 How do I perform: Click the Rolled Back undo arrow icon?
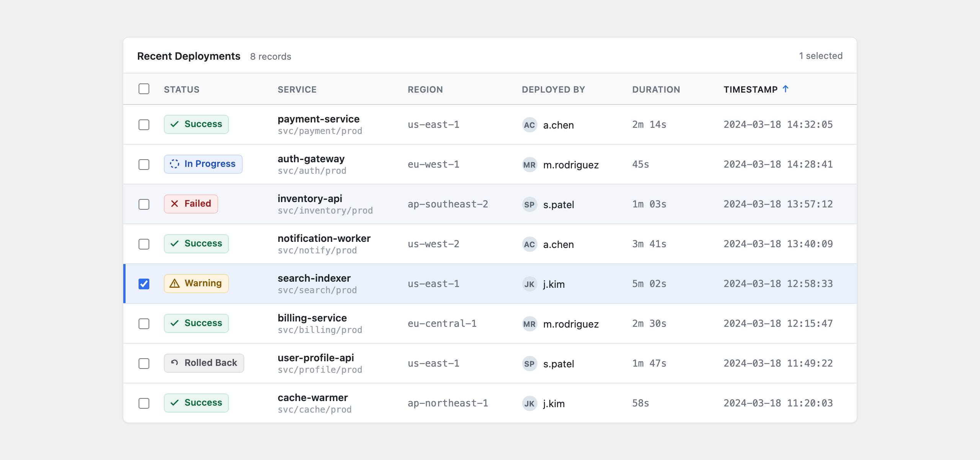(x=175, y=362)
